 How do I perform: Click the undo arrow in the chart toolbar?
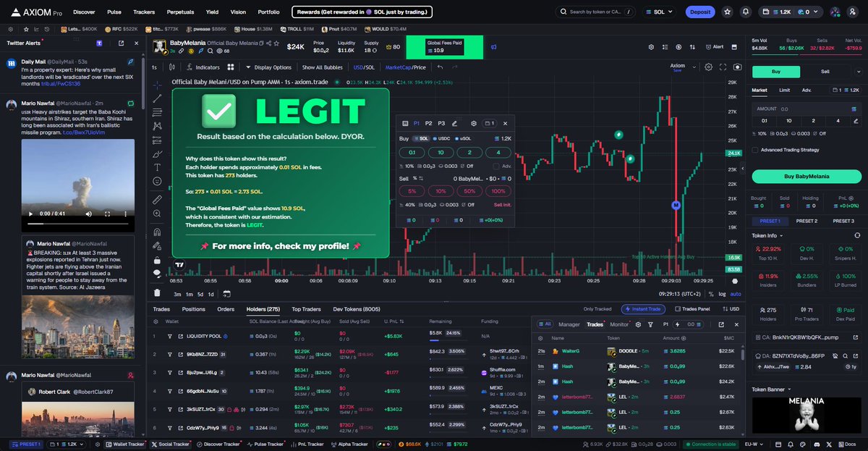coord(440,67)
